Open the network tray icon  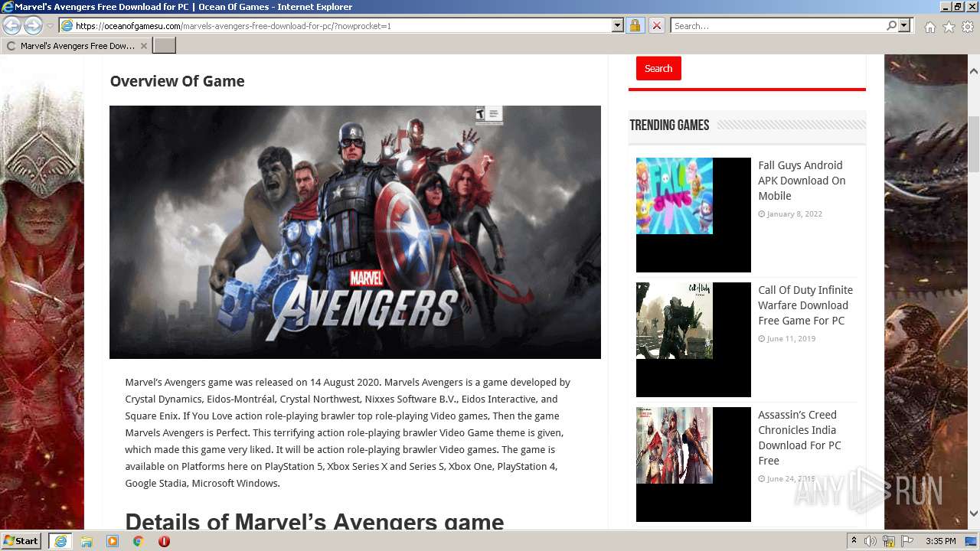pyautogui.click(x=889, y=541)
